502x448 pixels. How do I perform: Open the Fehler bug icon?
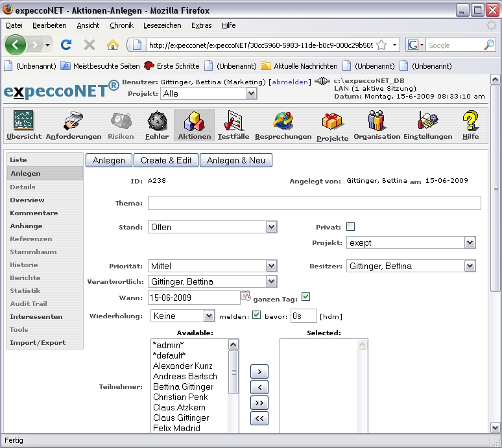[157, 121]
